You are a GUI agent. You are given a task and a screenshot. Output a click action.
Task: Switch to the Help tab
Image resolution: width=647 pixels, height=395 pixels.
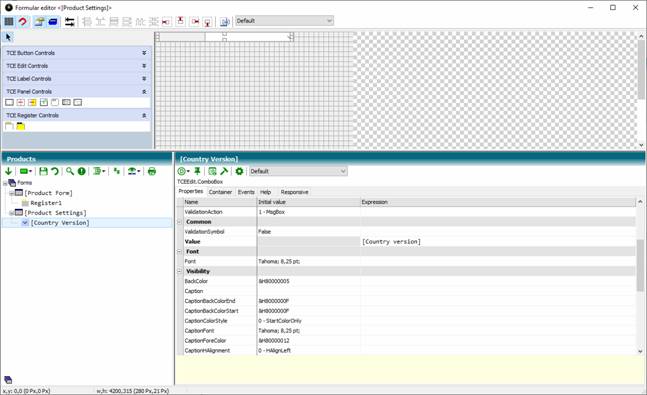265,192
